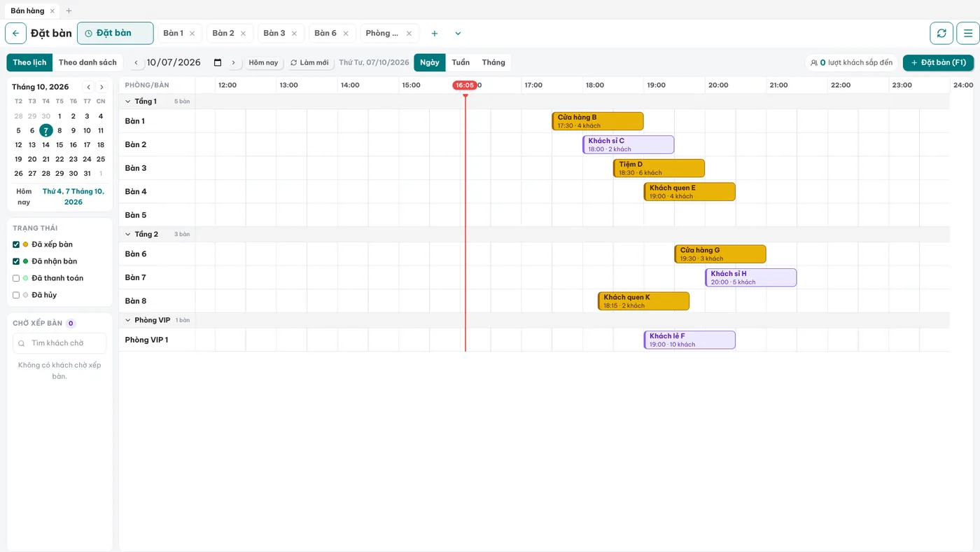Screen dimensions: 980x552
Task: Close the Bàn 2 tab
Action: (243, 33)
